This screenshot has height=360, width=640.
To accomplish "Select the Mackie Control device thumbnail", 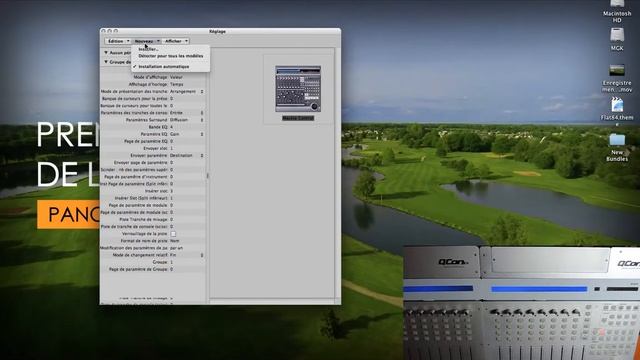I will [298, 89].
